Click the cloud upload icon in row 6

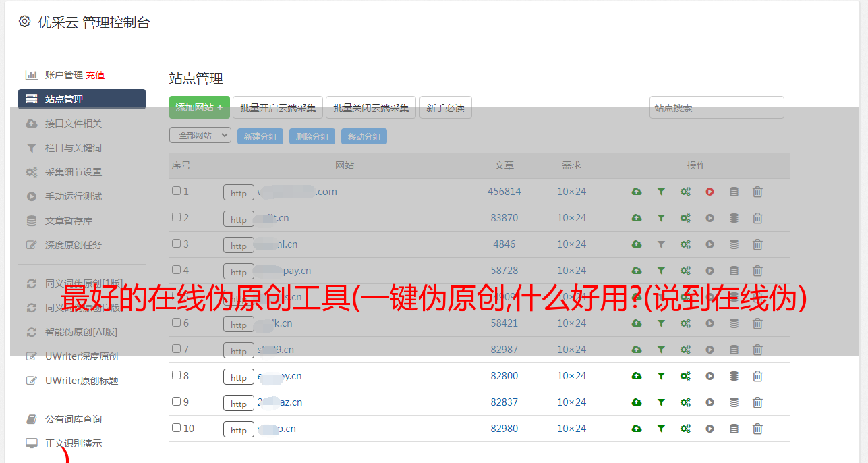pyautogui.click(x=637, y=323)
